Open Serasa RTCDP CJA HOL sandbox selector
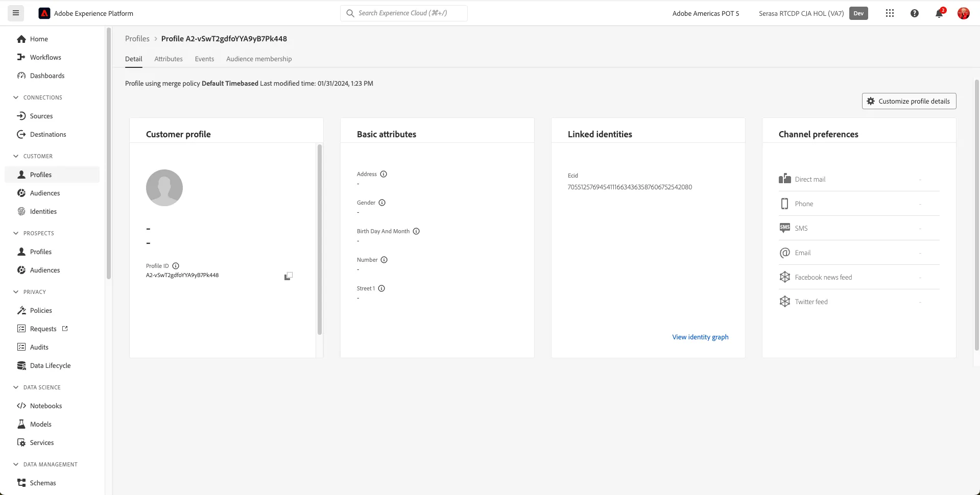 click(x=801, y=13)
